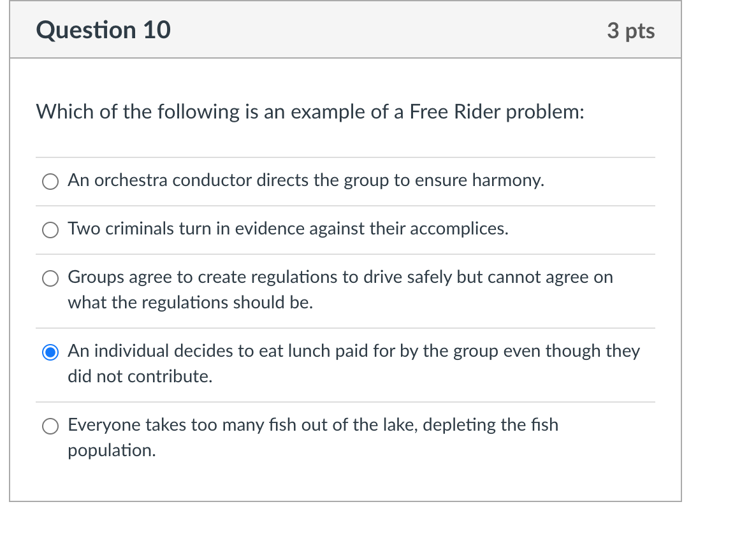The width and height of the screenshot is (756, 539).
Task: Select the orchestra conductor answer option
Action: click(x=50, y=181)
